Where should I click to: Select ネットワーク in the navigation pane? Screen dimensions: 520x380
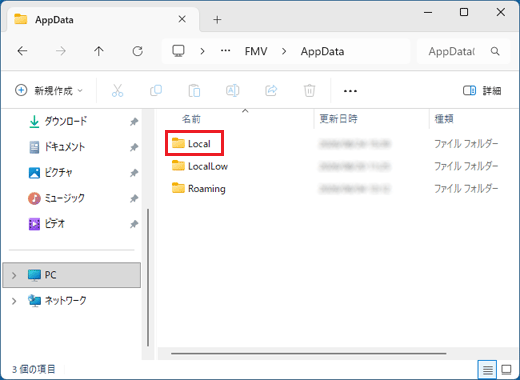(65, 301)
